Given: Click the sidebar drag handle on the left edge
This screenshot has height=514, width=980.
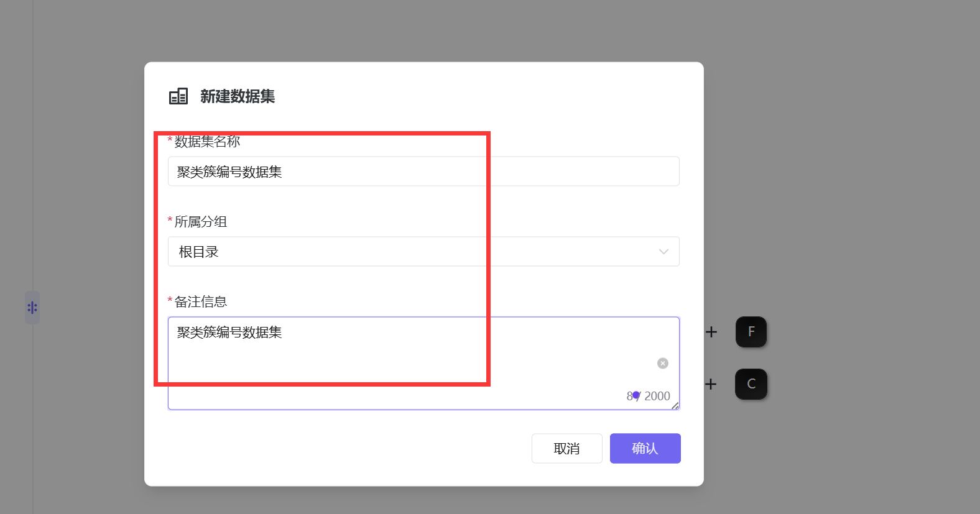Looking at the screenshot, I should 32,308.
